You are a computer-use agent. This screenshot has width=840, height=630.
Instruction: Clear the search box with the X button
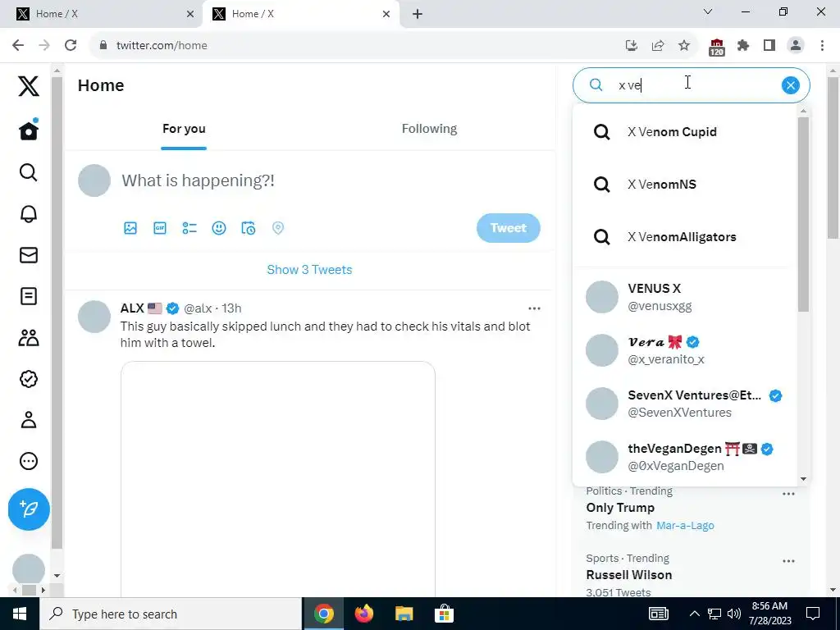[x=790, y=85]
